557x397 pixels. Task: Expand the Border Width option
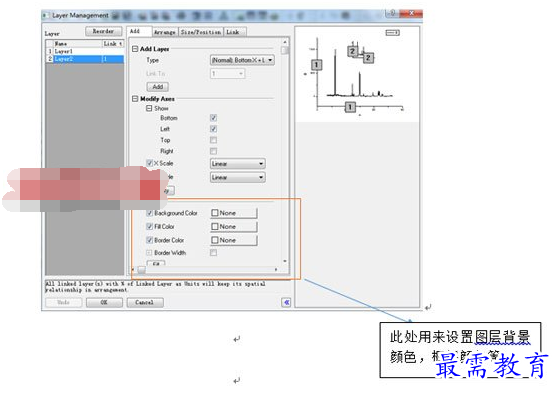149,253
